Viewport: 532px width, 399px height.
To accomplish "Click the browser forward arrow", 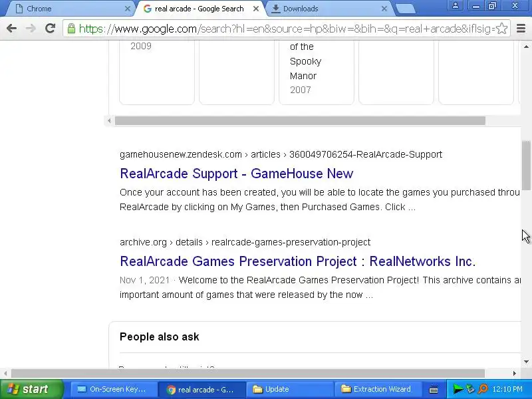I will (31, 29).
